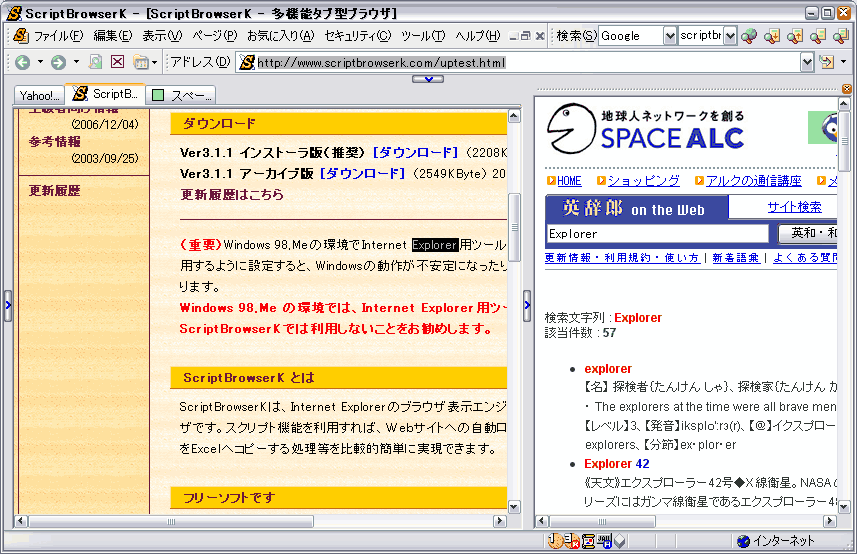Click the side panel scroll-down arrow
Viewport: 857px width, 554px height.
click(x=843, y=507)
